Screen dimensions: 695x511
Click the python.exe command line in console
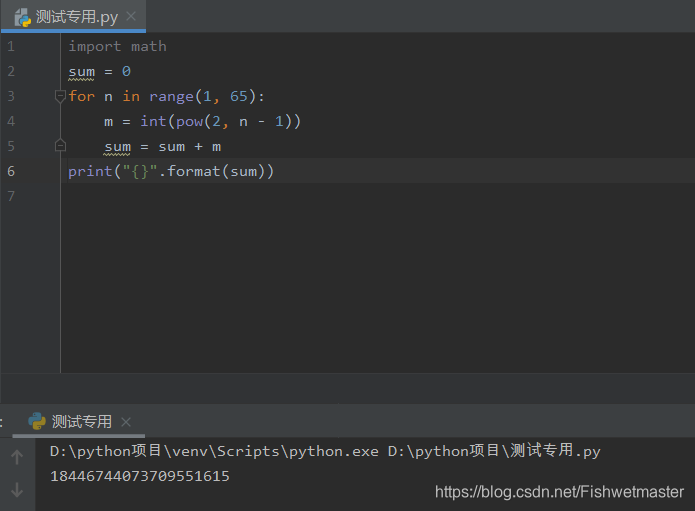pos(325,451)
